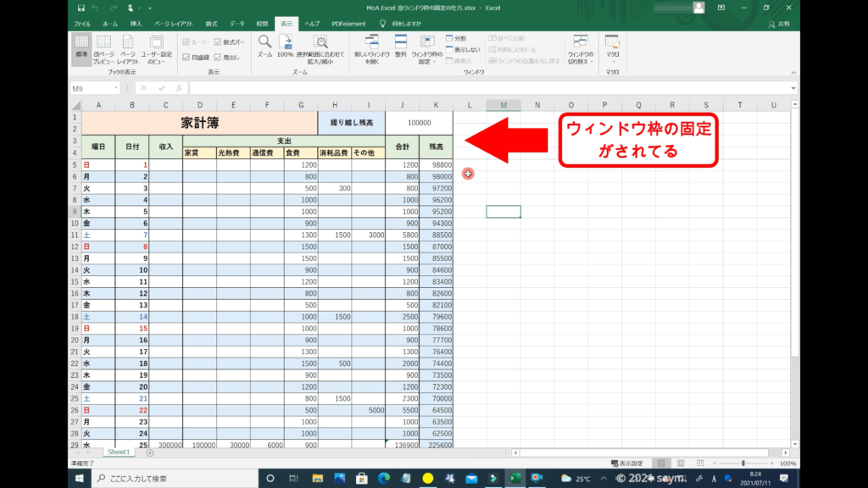868x488 pixels.
Task: Open the データ ribbon tab
Action: coord(236,24)
